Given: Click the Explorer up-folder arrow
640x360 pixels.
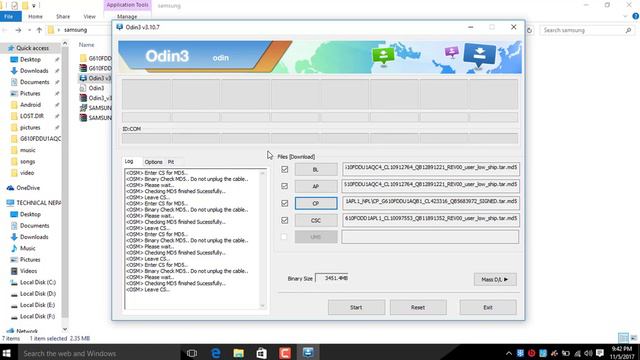Looking at the screenshot, I should pos(39,30).
